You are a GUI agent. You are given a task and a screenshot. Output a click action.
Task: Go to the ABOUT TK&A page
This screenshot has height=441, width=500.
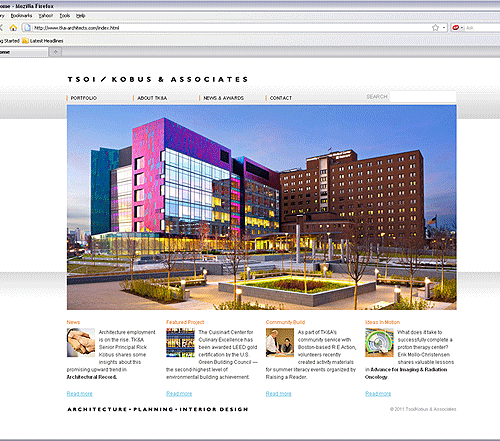(x=152, y=98)
